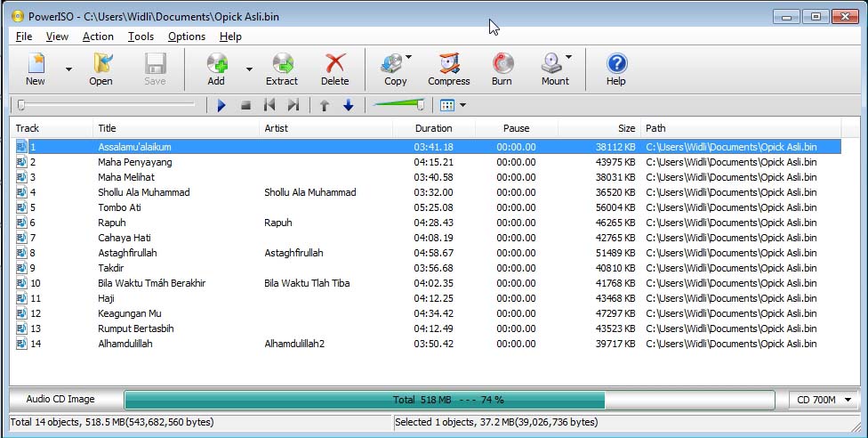
Task: Click the Burn disc icon
Action: 502,63
